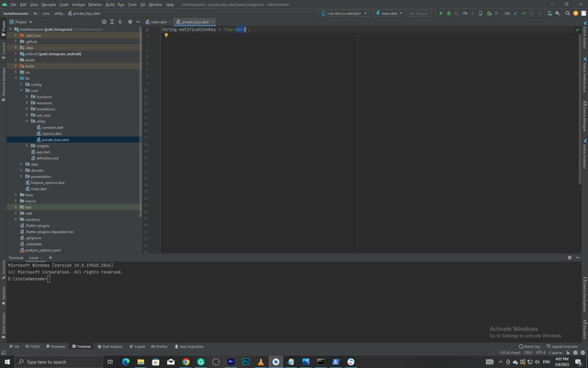The height and width of the screenshot is (368, 588).
Task: Click CRLF line separator in status bar
Action: click(x=528, y=352)
